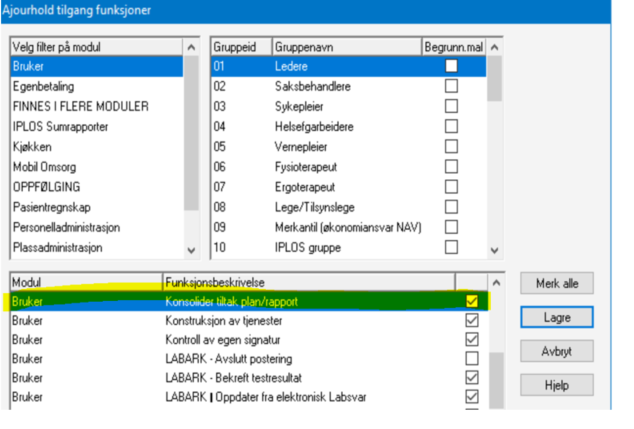Cancel the dialog using Avbryt
This screenshot has height=429, width=634.
pyautogui.click(x=557, y=351)
